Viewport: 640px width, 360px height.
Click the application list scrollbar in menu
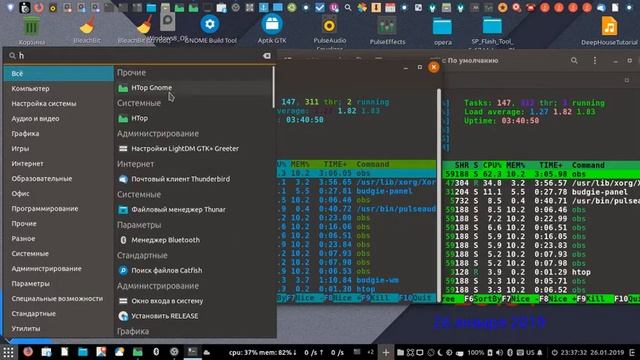(x=273, y=87)
